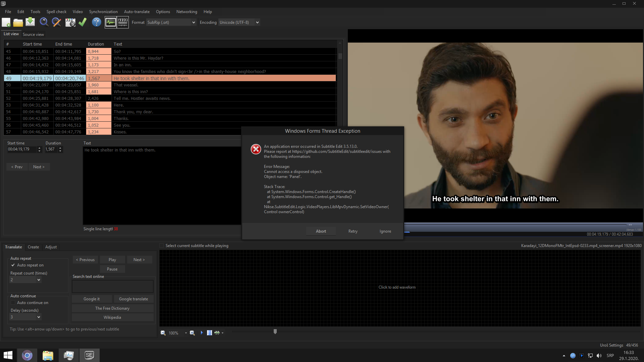The height and width of the screenshot is (362, 644).
Task: Save the subtitle with the download icon
Action: [30, 22]
